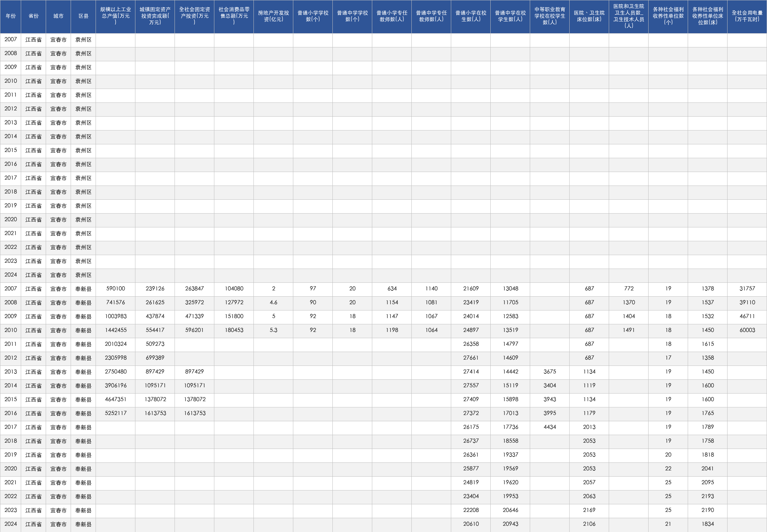Click the value 4434 in vocational students column
Screen dimensions: 767x532
(x=550, y=427)
